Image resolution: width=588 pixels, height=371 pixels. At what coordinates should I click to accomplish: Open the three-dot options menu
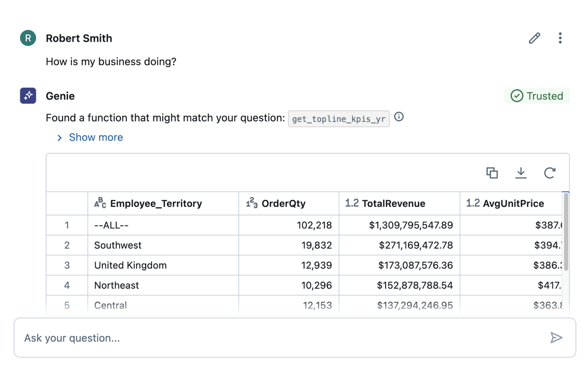tap(560, 38)
